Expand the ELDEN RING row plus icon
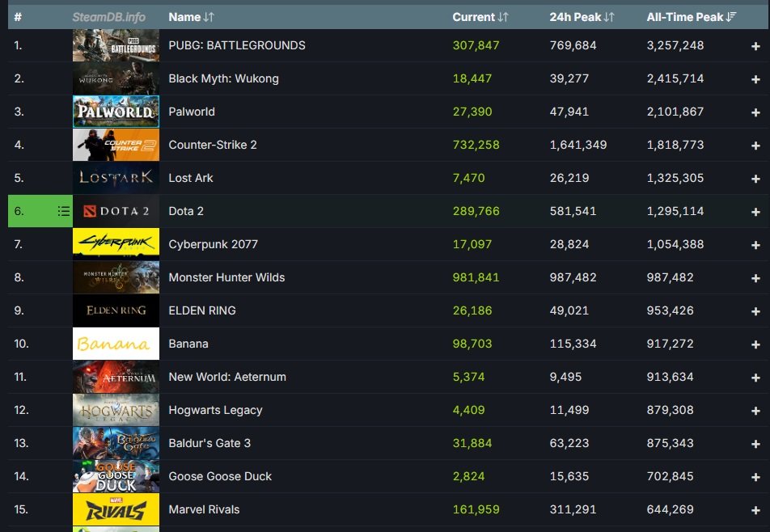Screen dimensions: 770x532 pyautogui.click(x=755, y=311)
